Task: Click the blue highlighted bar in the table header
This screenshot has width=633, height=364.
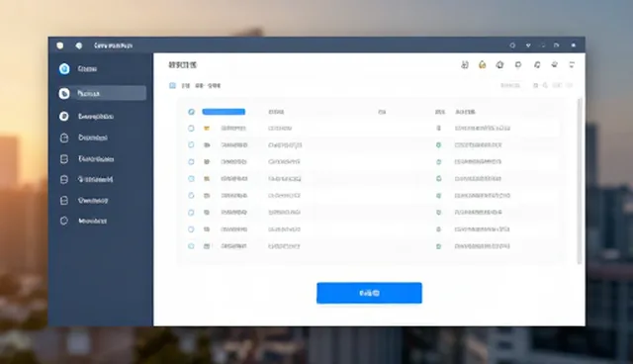Action: coord(224,112)
